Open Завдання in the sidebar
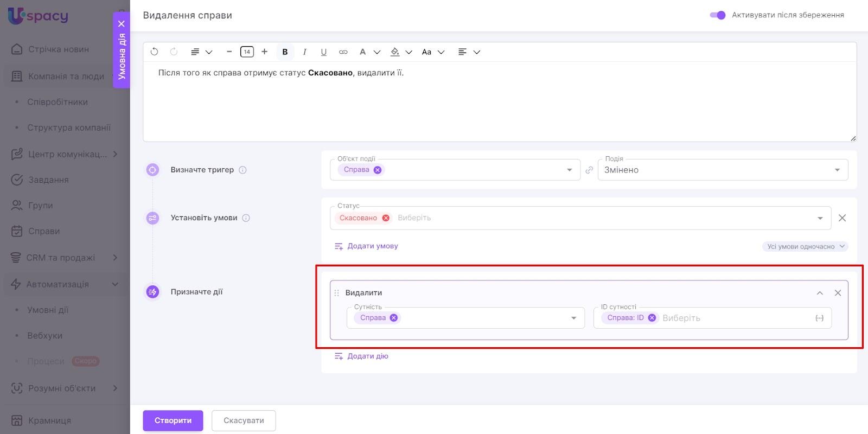This screenshot has width=868, height=434. click(48, 180)
